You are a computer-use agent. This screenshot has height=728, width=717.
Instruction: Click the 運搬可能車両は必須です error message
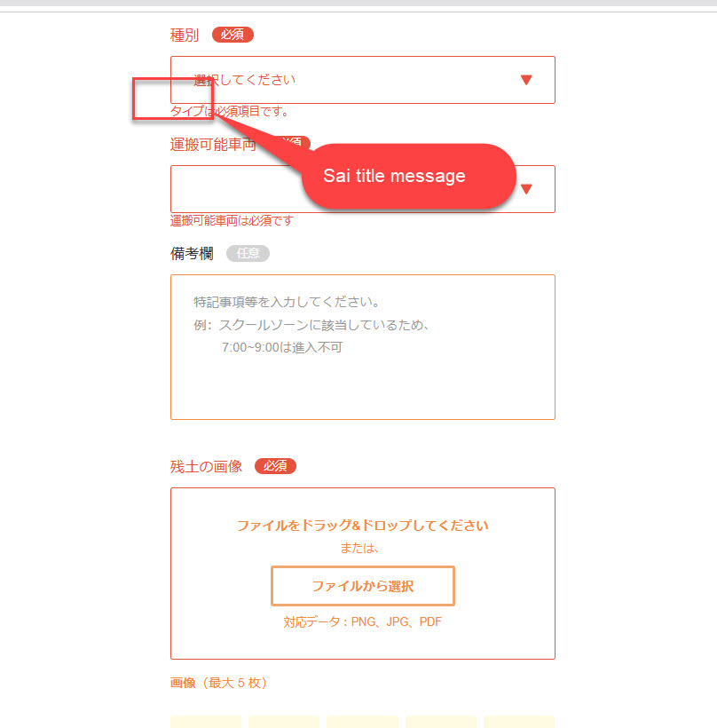click(x=232, y=220)
